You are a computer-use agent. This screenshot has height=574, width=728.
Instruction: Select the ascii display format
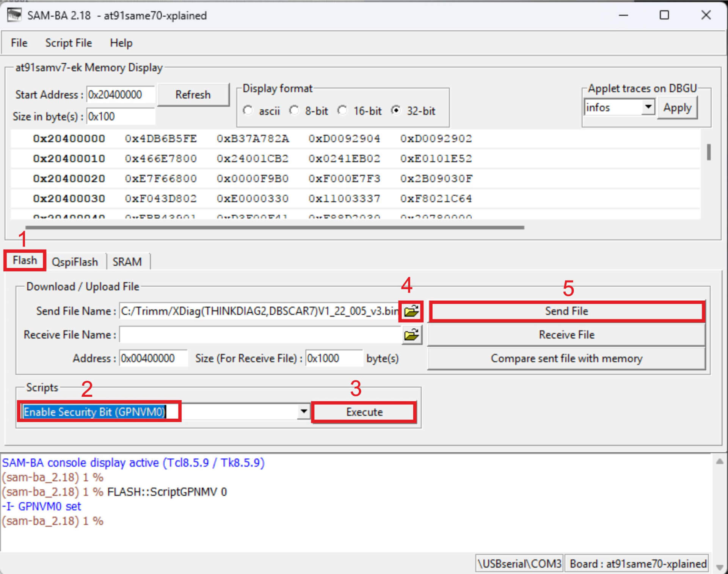248,110
